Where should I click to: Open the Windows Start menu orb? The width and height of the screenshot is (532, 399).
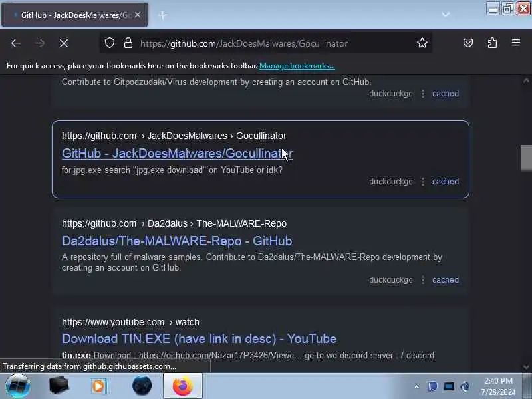coord(18,386)
